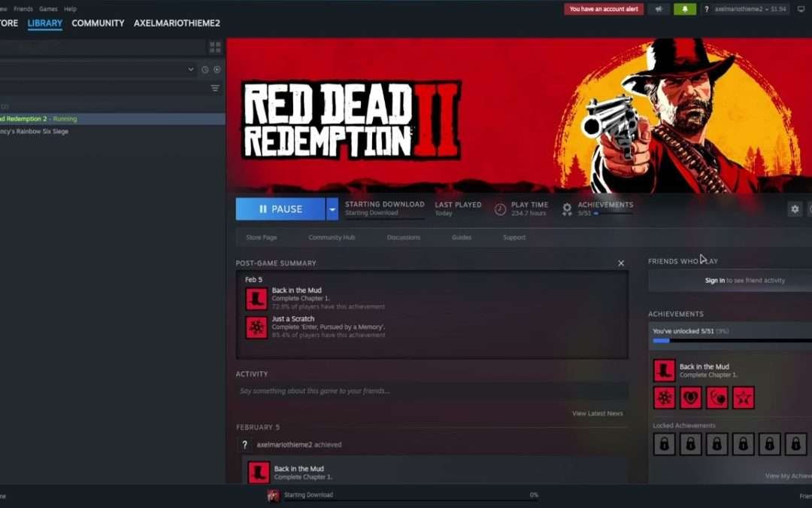Sort library by recent activity clock icon
The image size is (812, 508).
205,69
